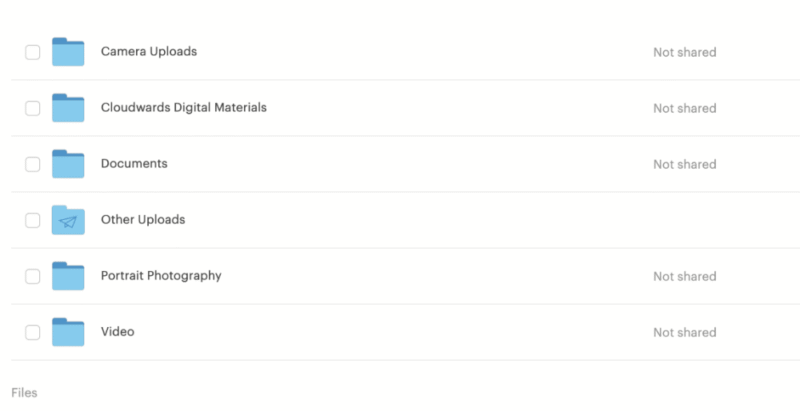800x411 pixels.
Task: Open the Camera Uploads folder icon
Action: pyautogui.click(x=68, y=52)
